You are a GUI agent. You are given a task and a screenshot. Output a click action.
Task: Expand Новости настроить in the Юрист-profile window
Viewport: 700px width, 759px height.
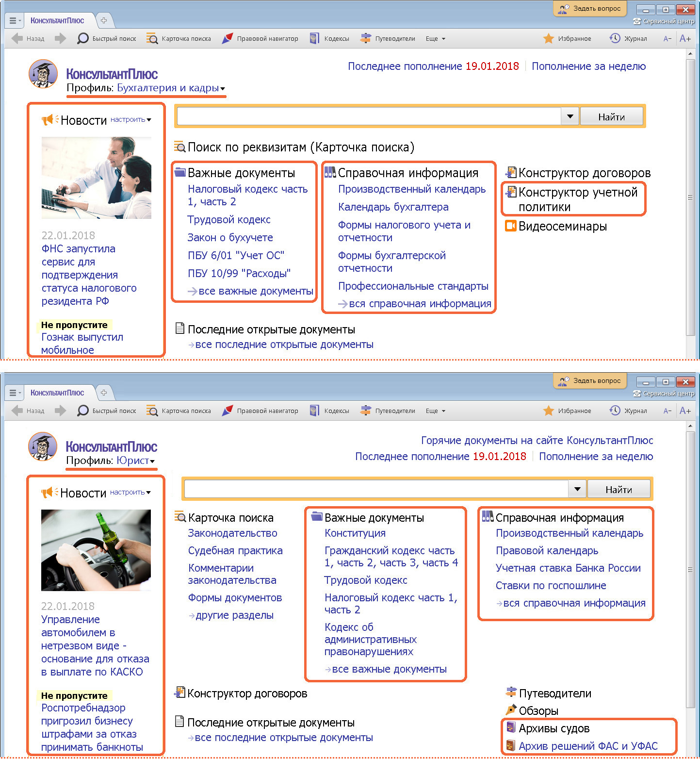[130, 492]
